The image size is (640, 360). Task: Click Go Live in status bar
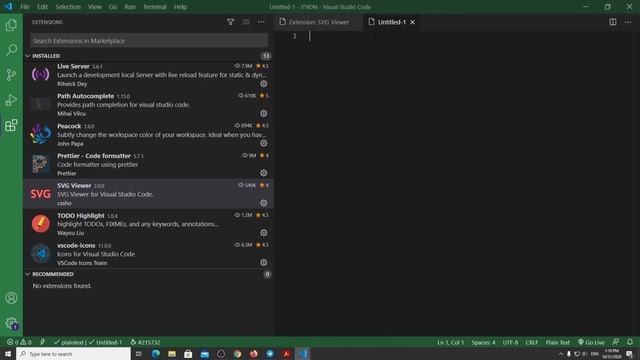pyautogui.click(x=591, y=342)
